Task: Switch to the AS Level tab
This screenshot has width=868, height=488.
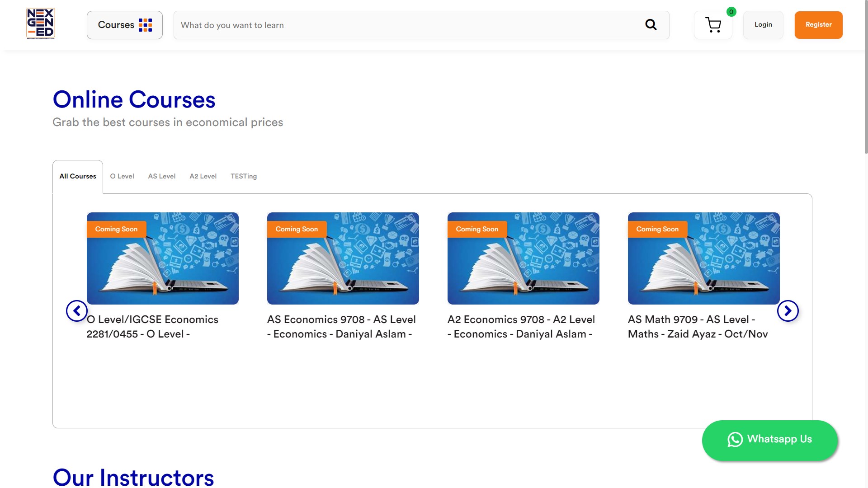Action: point(162,176)
